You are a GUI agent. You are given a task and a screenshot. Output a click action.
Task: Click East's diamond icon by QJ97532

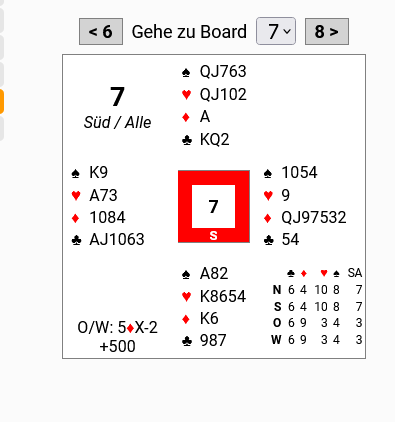pyautogui.click(x=268, y=218)
